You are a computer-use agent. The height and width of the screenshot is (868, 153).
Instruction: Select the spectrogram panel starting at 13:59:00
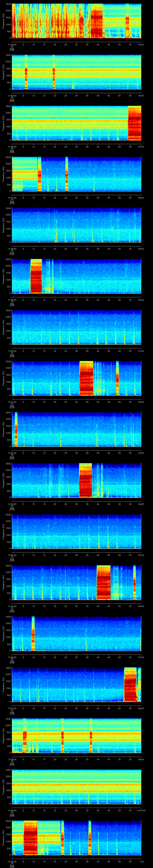tap(77, 787)
